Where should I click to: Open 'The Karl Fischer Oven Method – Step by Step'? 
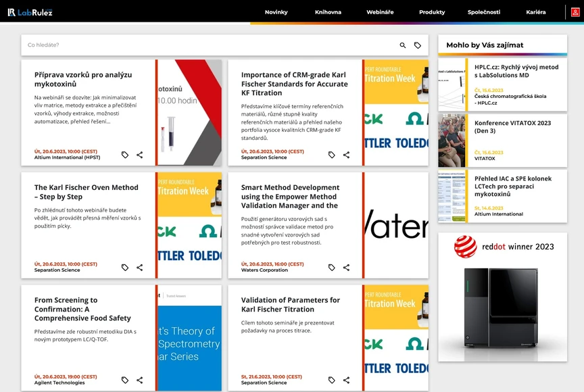coord(86,192)
